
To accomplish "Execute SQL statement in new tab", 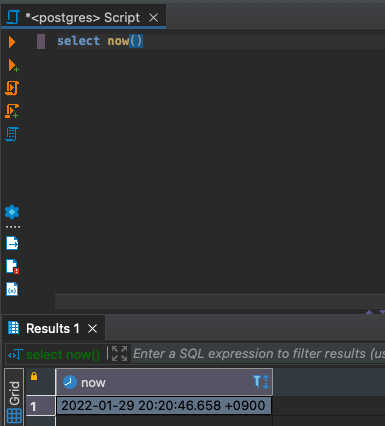I will tap(13, 65).
